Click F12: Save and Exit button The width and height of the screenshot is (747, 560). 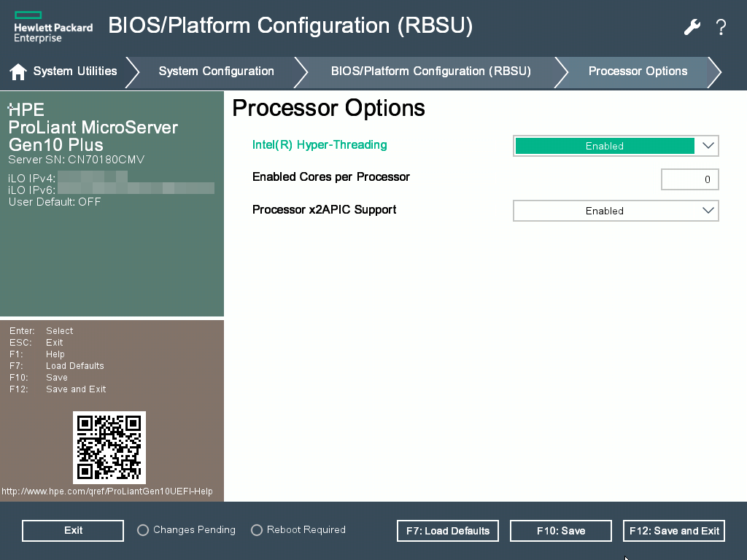tap(674, 531)
